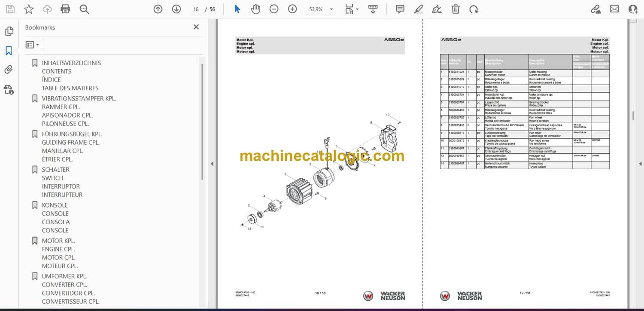
Task: Jump to VIBRATIONSSTAMPFER KPL. bookmark
Action: (x=79, y=98)
